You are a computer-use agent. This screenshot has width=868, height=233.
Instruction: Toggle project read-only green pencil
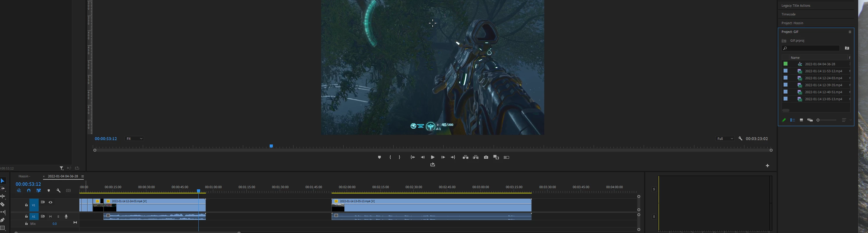tap(784, 120)
